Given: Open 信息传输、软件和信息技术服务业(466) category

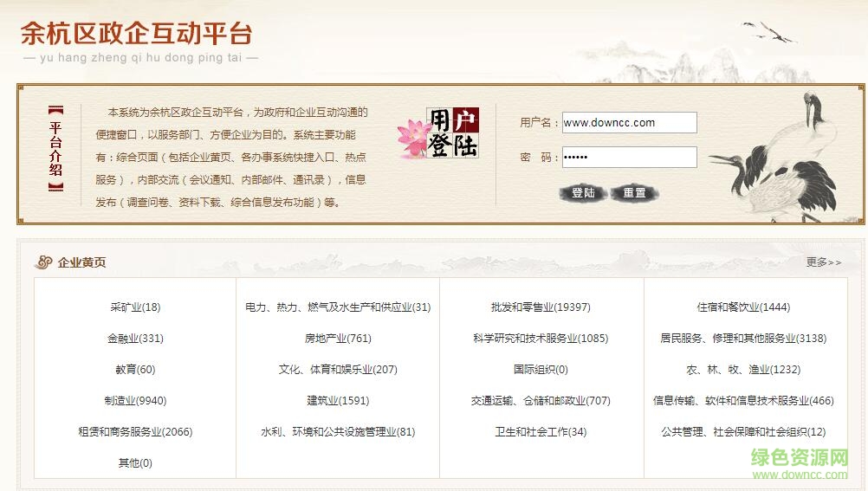Looking at the screenshot, I should click(x=743, y=400).
